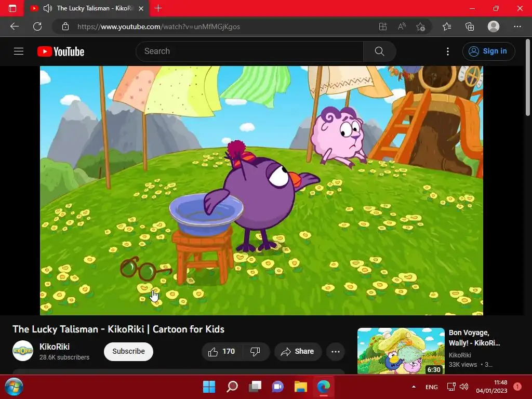Open the Windows 11 Start button
Viewport: 532px width, 399px height.
(209, 387)
